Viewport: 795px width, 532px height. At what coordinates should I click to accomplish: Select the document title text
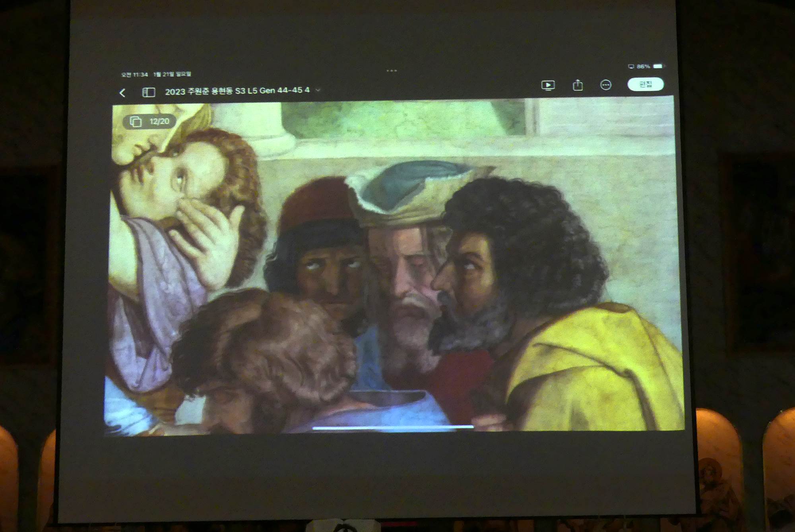[x=237, y=91]
